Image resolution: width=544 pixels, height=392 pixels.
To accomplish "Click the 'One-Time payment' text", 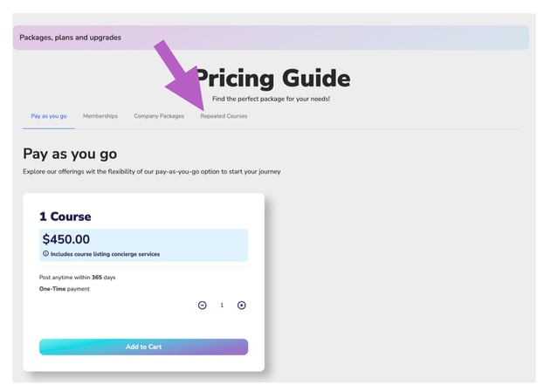I will (x=65, y=289).
